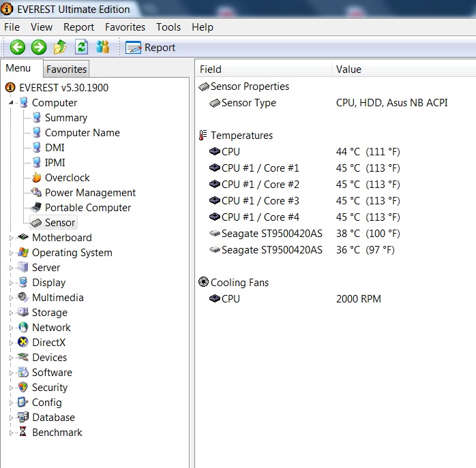Expand the Display tree node

11,283
